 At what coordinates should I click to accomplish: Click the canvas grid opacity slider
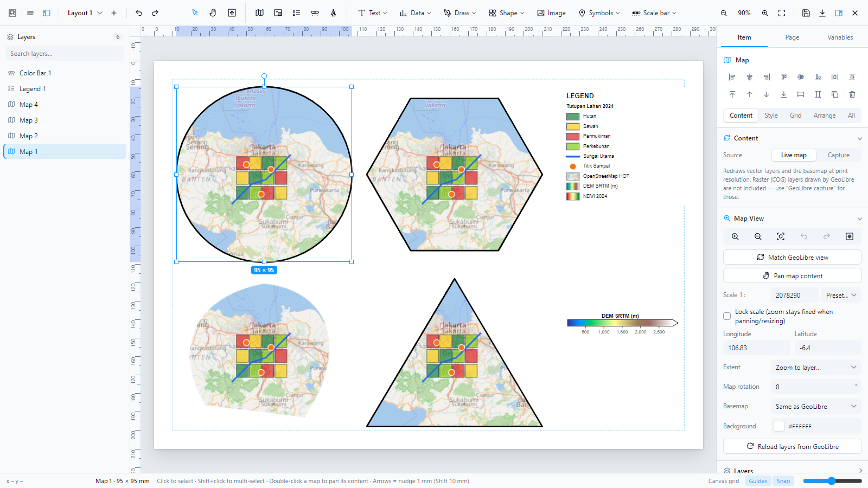[832, 481]
